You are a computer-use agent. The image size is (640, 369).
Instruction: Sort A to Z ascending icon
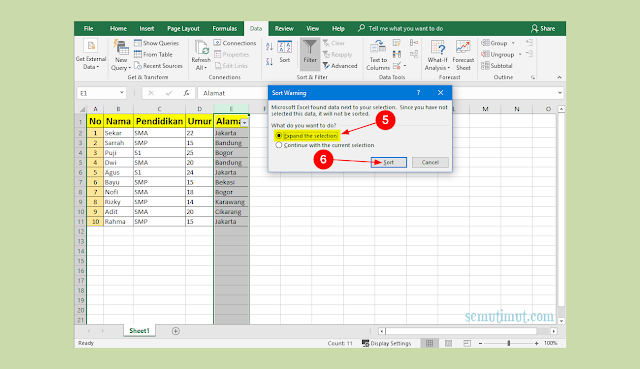(269, 47)
